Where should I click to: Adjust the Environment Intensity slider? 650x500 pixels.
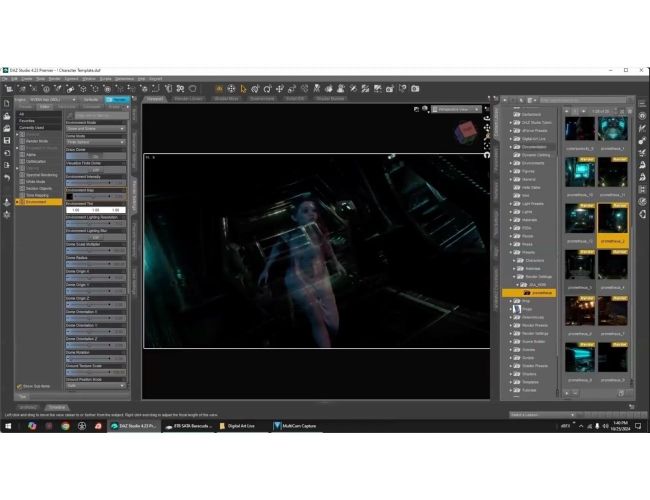pos(96,183)
